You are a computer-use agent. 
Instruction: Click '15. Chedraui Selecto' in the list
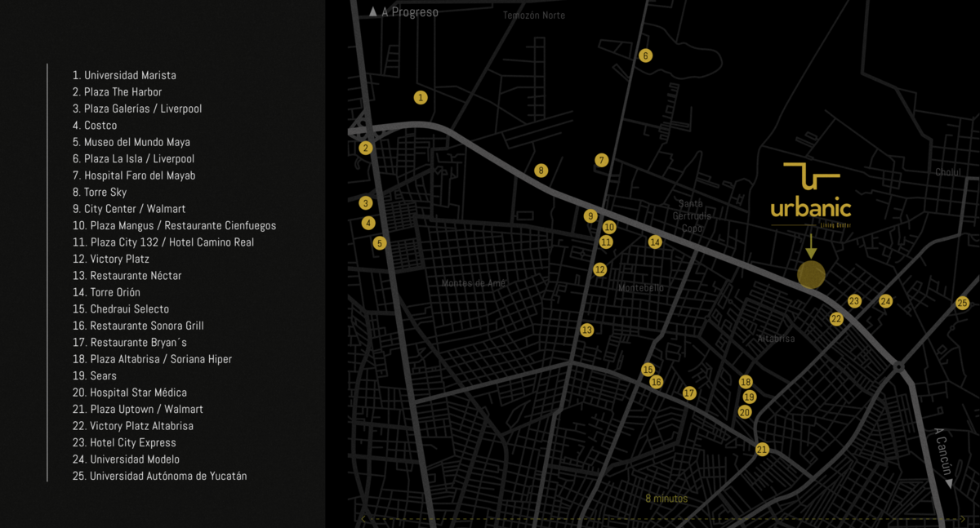coord(121,309)
